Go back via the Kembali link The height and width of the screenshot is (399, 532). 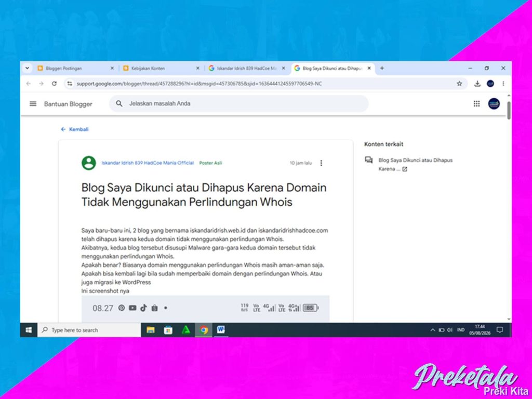75,129
